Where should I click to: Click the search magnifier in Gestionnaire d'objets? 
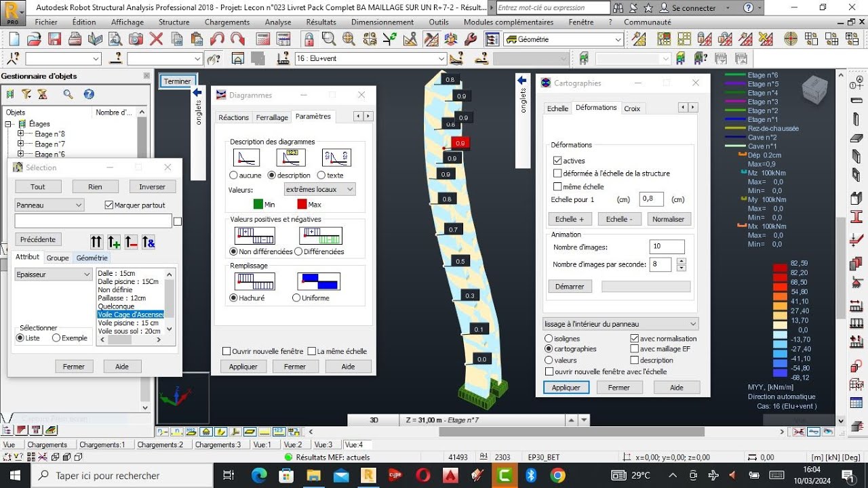pyautogui.click(x=68, y=94)
